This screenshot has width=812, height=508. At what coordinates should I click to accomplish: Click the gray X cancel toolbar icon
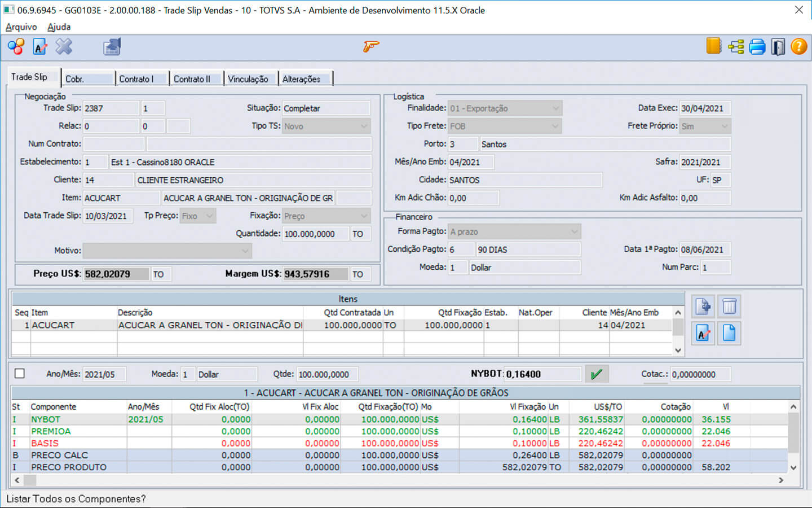(x=64, y=46)
